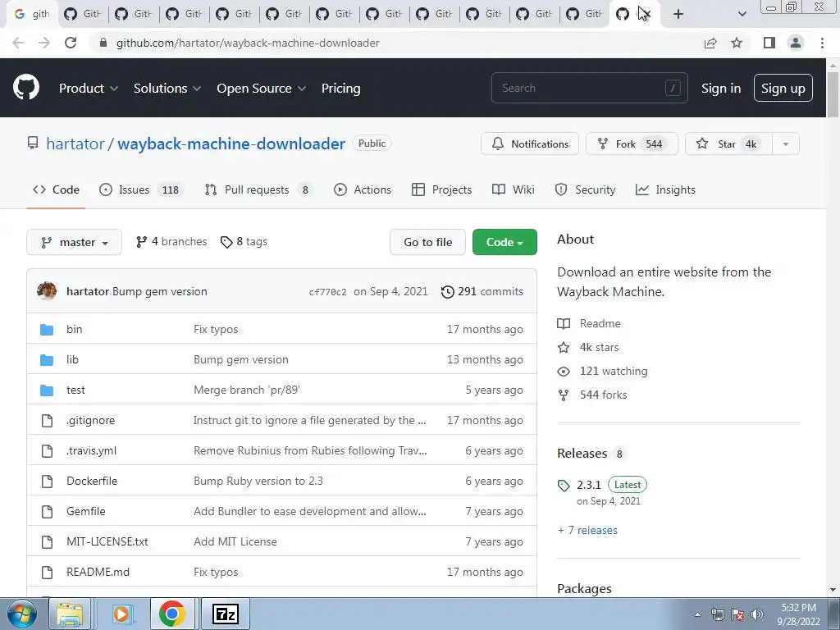Star the repository
This screenshot has width=840, height=630.
pyautogui.click(x=728, y=144)
